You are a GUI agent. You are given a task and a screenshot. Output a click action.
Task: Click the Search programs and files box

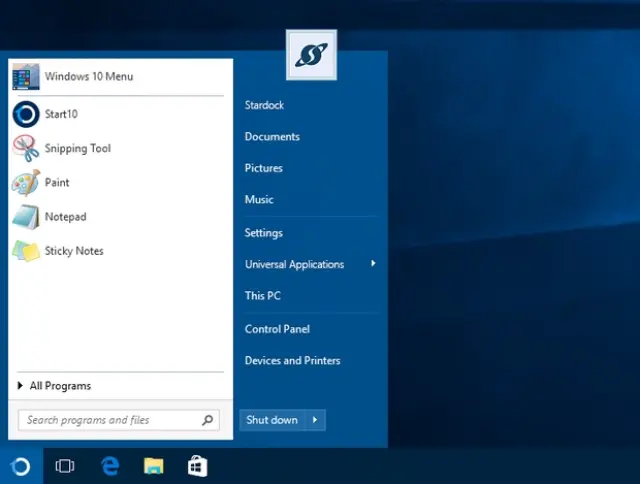pyautogui.click(x=110, y=420)
